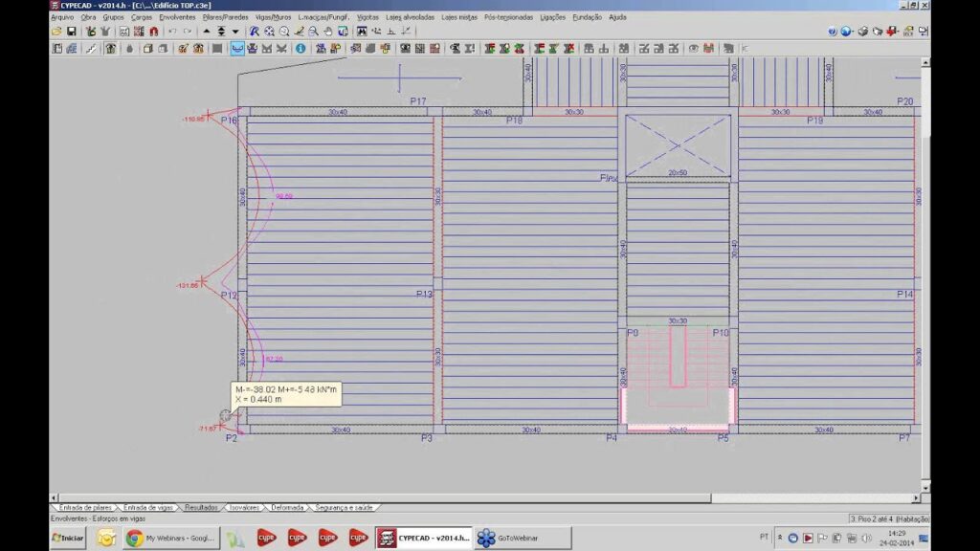Click the blue info circle icon
The image size is (980, 551).
pyautogui.click(x=301, y=48)
